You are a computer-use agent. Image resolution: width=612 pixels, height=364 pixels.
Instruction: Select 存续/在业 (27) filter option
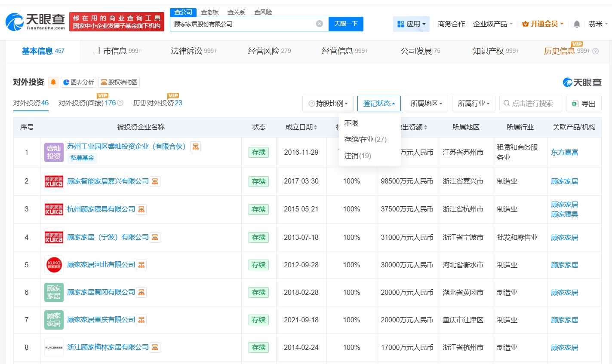point(365,139)
